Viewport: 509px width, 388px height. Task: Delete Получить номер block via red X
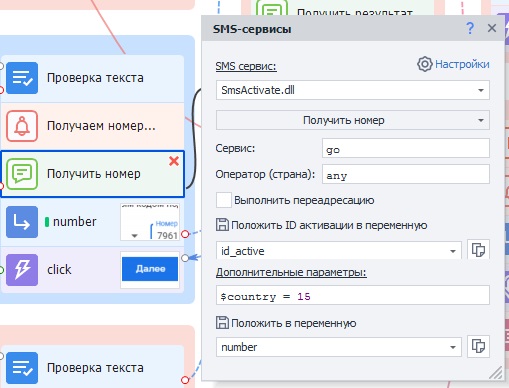[174, 161]
